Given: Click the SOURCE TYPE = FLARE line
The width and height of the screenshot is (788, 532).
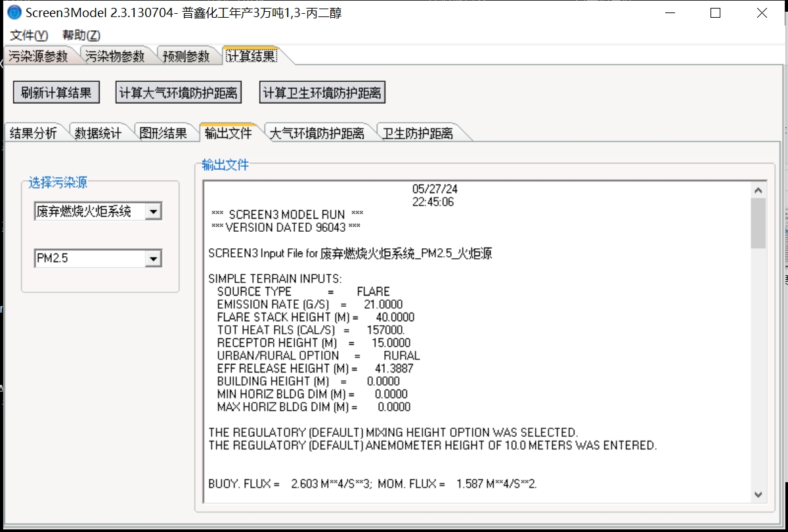Looking at the screenshot, I should pyautogui.click(x=303, y=291).
